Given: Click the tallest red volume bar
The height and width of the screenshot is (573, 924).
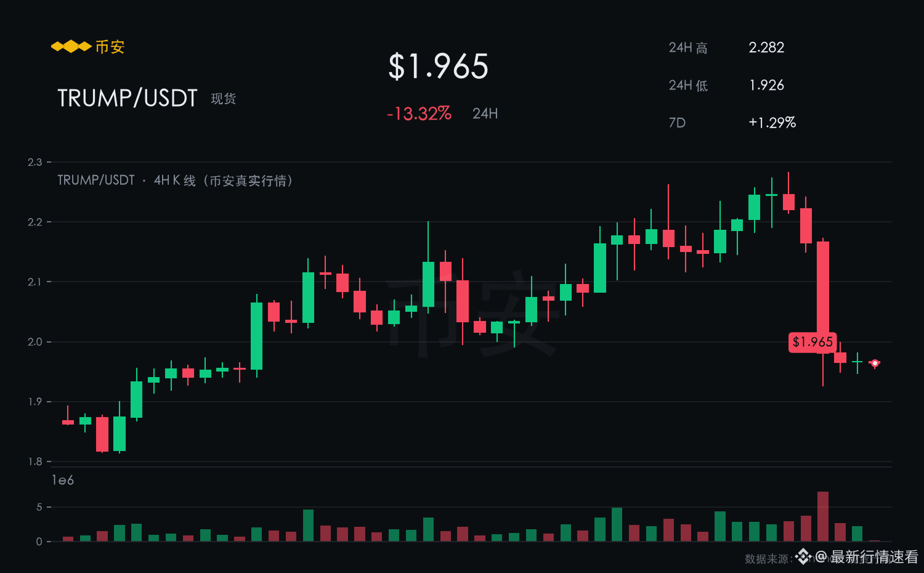Looking at the screenshot, I should click(x=823, y=516).
